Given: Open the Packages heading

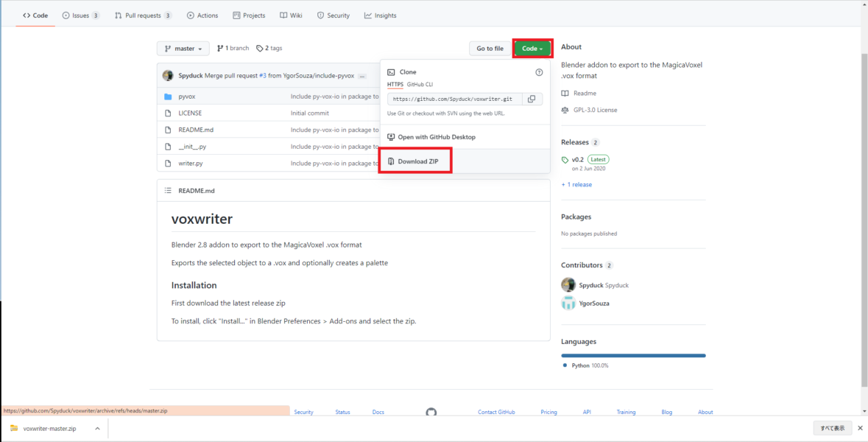Looking at the screenshot, I should click(x=576, y=217).
